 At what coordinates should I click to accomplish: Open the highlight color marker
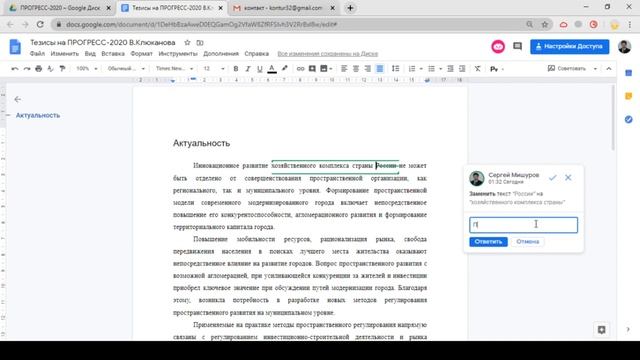pyautogui.click(x=284, y=69)
